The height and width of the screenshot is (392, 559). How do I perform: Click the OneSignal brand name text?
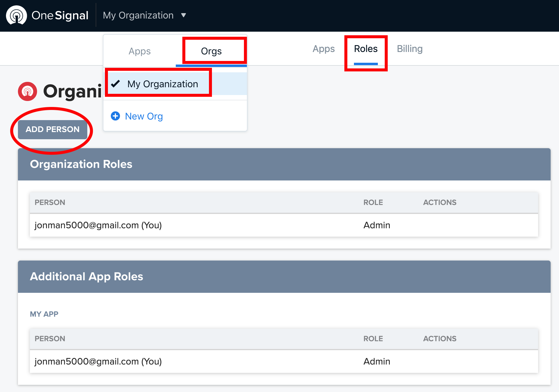click(60, 15)
